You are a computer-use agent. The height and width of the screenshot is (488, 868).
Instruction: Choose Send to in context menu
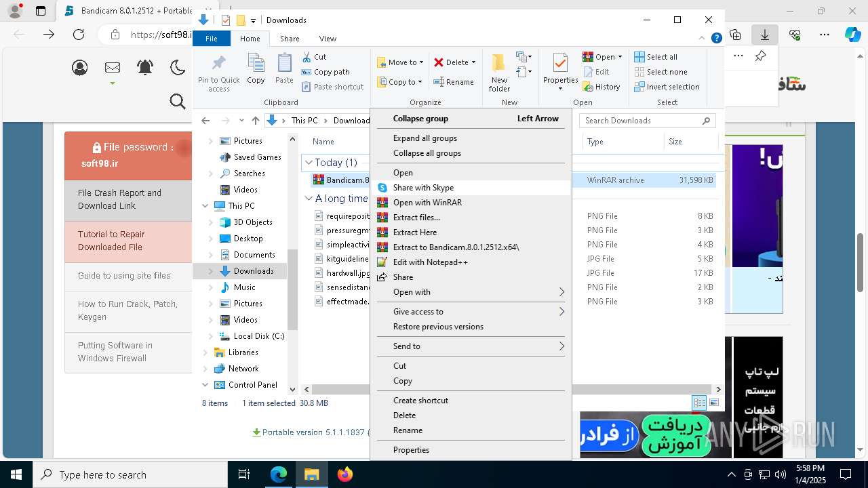pyautogui.click(x=471, y=346)
